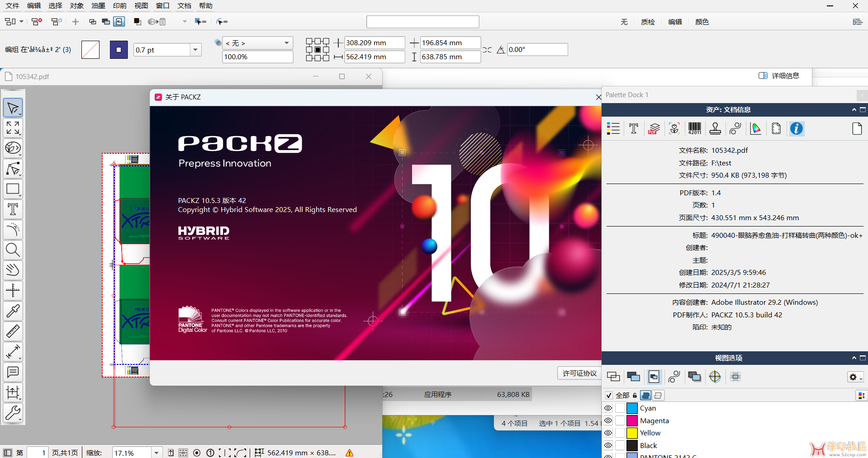Expand the gear options dropdown in view options

click(x=856, y=377)
